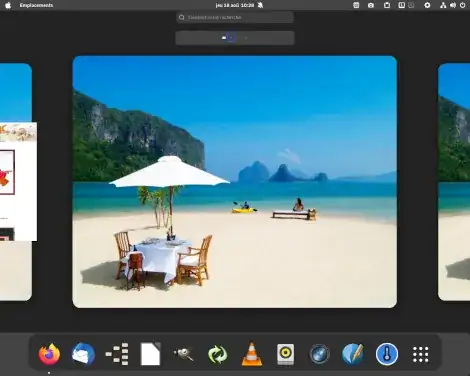Screen dimensions: 470x376
Task: Open LibreOffice blank document icon in dock
Action: (x=151, y=354)
